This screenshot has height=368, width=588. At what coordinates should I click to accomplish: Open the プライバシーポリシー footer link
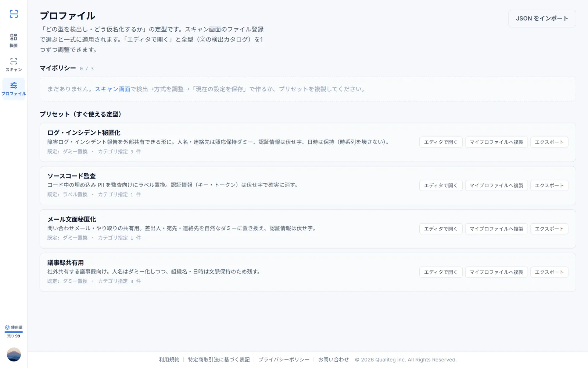[284, 360]
